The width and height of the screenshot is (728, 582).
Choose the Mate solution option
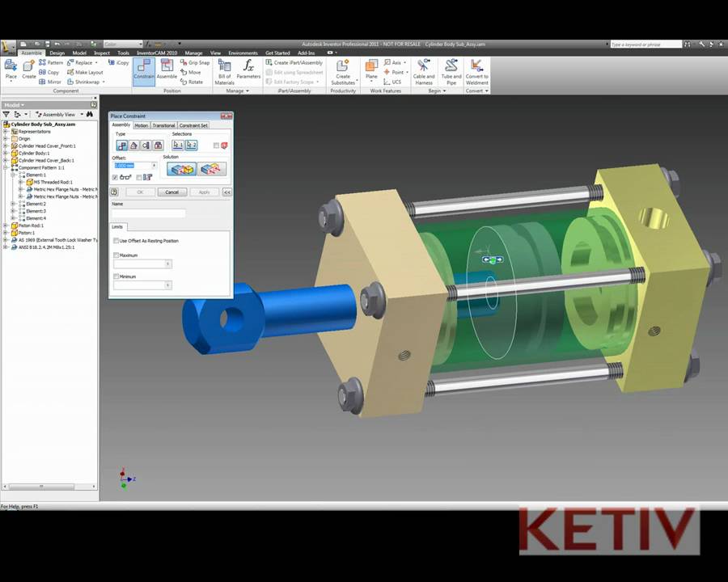tap(181, 169)
